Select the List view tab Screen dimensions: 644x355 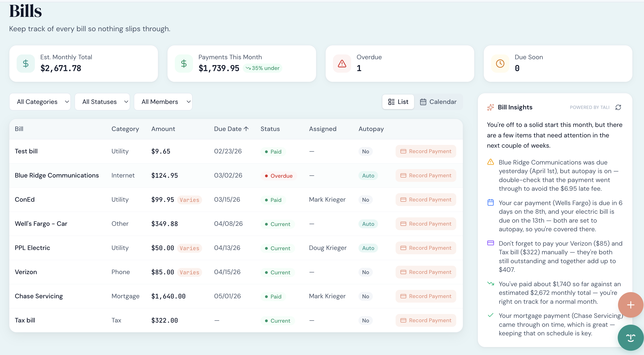point(398,102)
